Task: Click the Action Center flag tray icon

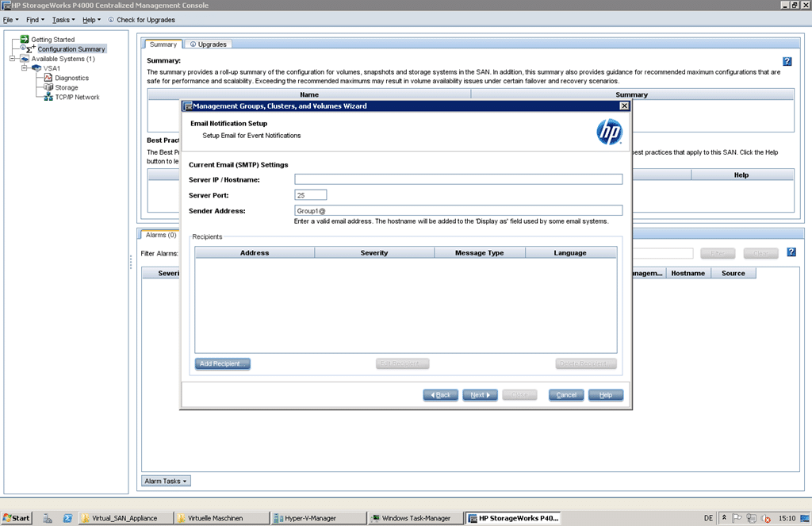Action: 737,518
